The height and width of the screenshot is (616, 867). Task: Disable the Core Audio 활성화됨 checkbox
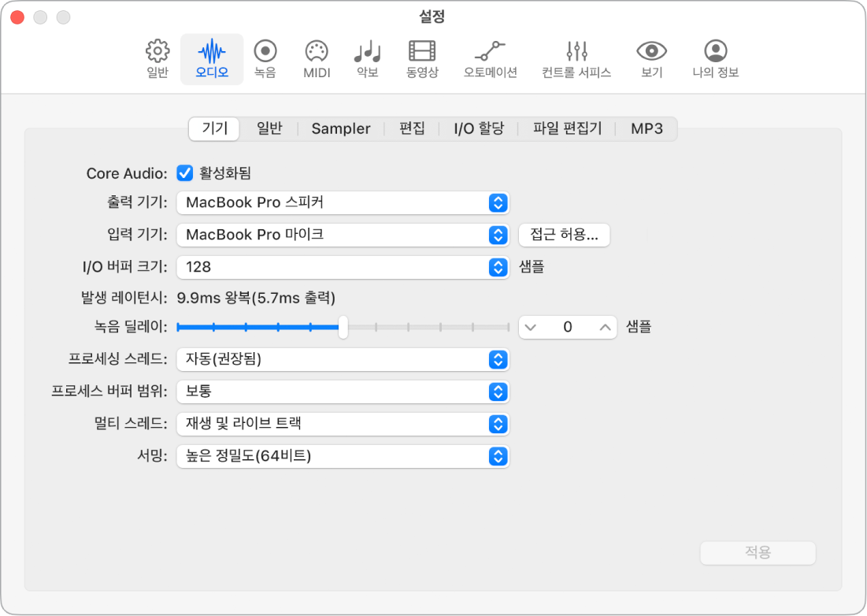(185, 173)
